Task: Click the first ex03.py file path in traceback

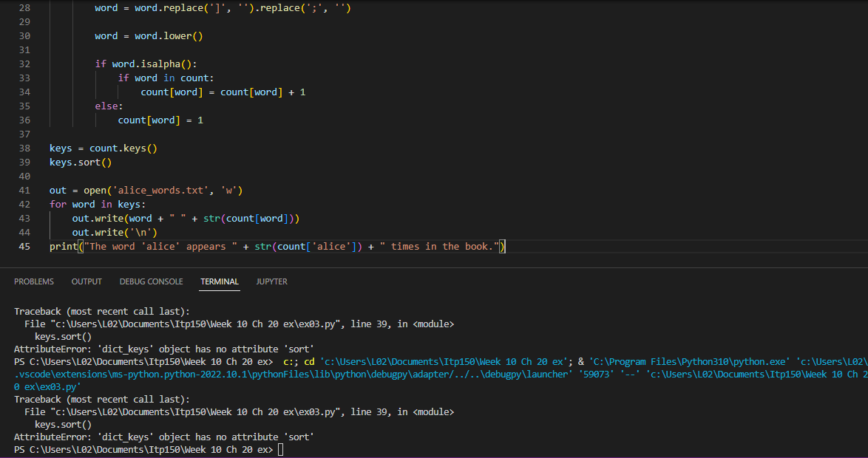Action: pos(195,324)
